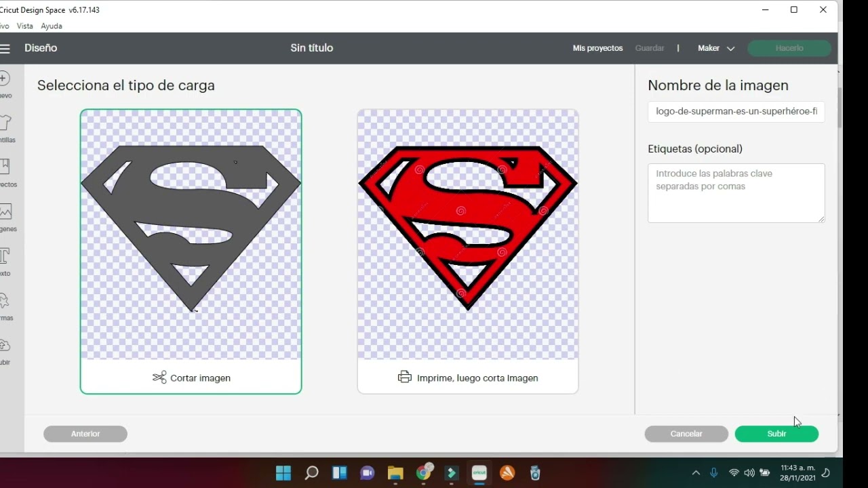This screenshot has width=868, height=488.
Task: Click the Sin título project title
Action: coord(312,48)
